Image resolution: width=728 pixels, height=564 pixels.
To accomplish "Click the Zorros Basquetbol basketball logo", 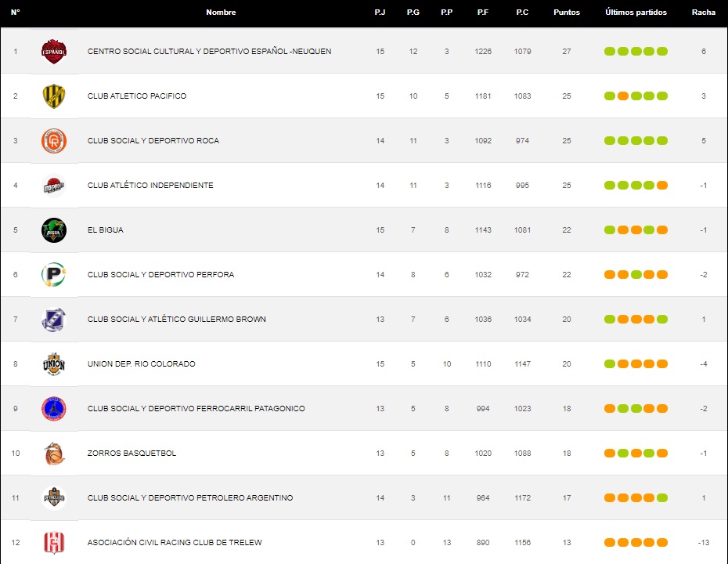I will click(x=53, y=454).
